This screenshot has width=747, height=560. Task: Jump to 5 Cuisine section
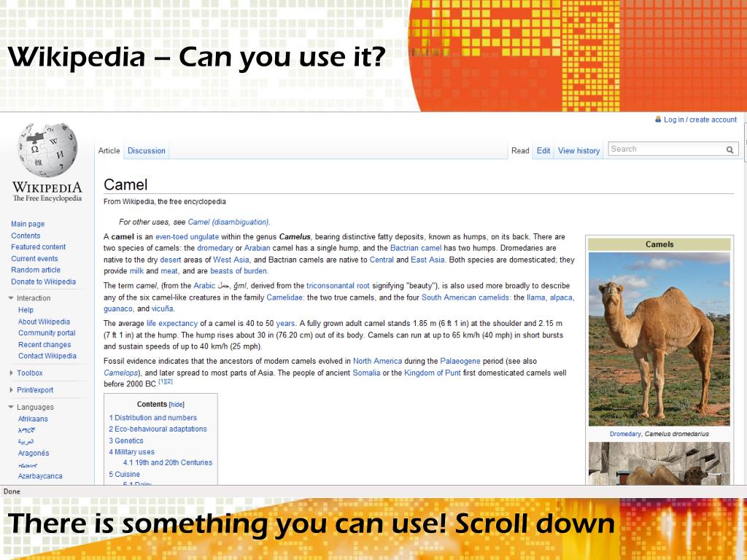(124, 474)
